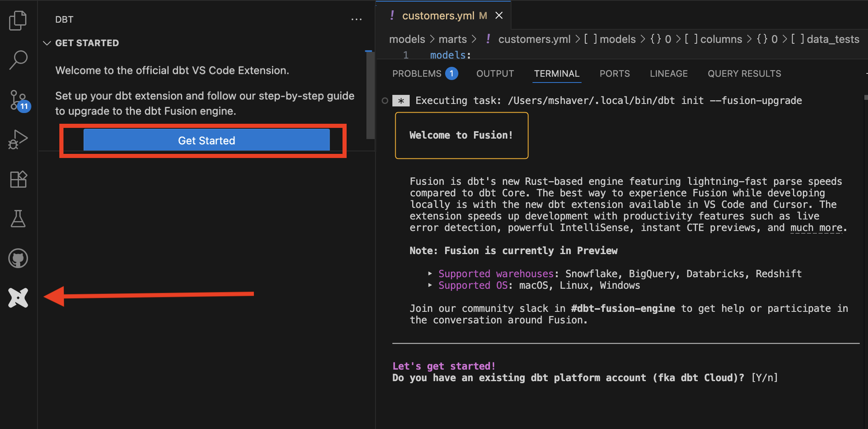Select the dbt extension sidebar icon
Screen dimensions: 868x429
tap(18, 298)
